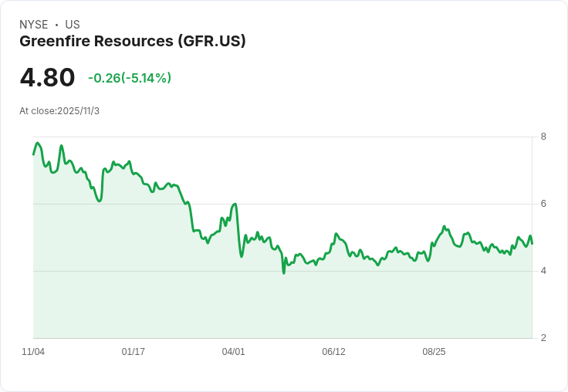Click the 8 price axis label

pyautogui.click(x=543, y=137)
